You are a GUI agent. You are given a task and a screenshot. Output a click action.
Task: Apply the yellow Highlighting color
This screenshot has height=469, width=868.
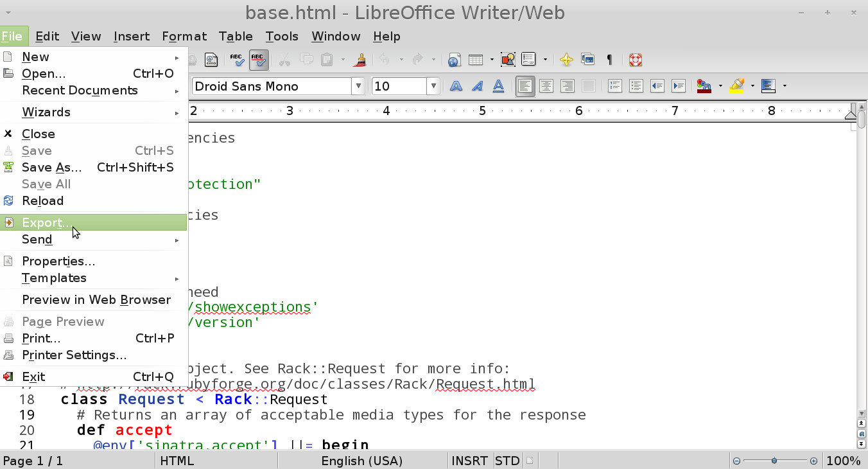pos(736,86)
